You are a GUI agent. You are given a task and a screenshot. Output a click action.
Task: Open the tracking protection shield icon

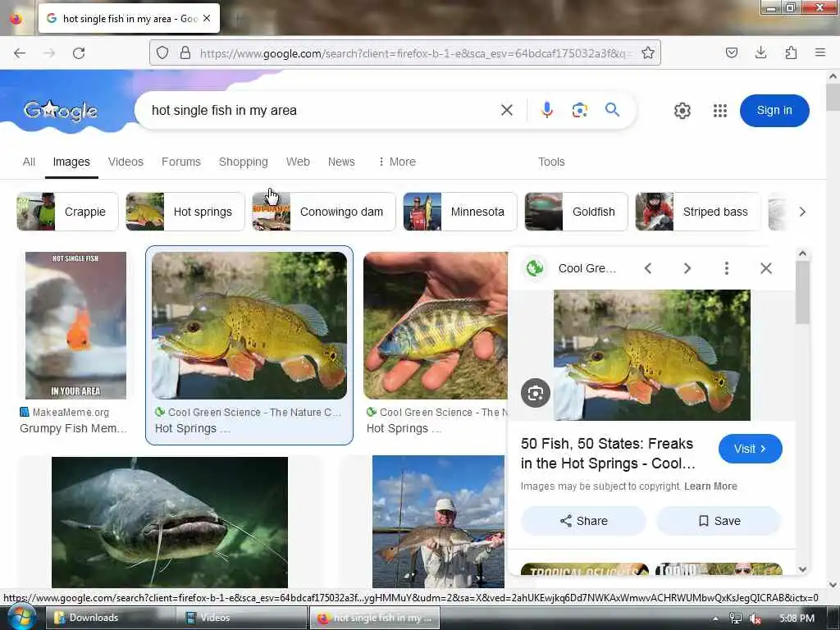[x=162, y=52]
